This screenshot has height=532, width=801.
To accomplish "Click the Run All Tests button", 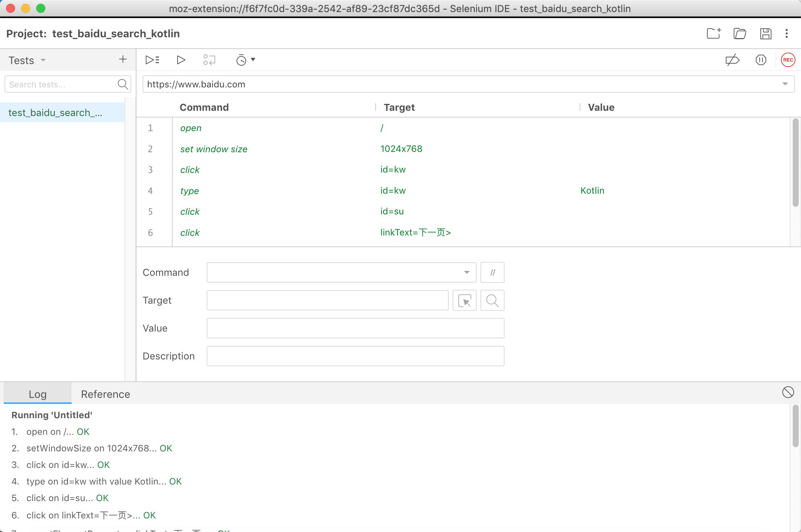I will click(x=152, y=60).
